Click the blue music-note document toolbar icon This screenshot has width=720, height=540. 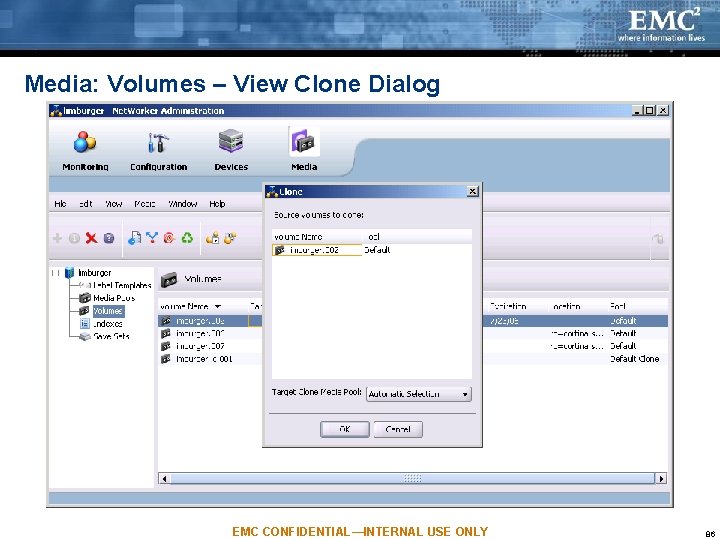[x=134, y=238]
